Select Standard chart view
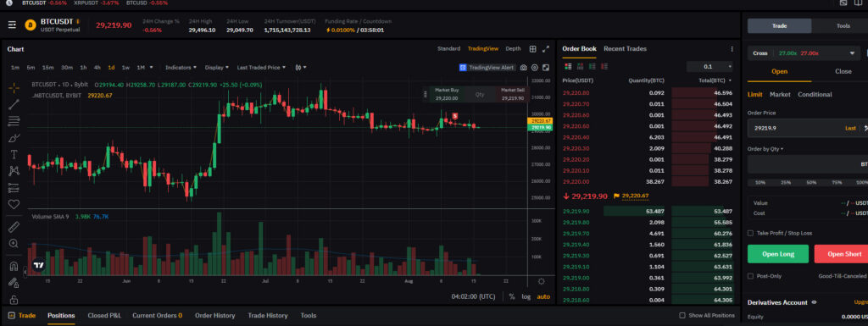868x326 pixels. pyautogui.click(x=448, y=48)
